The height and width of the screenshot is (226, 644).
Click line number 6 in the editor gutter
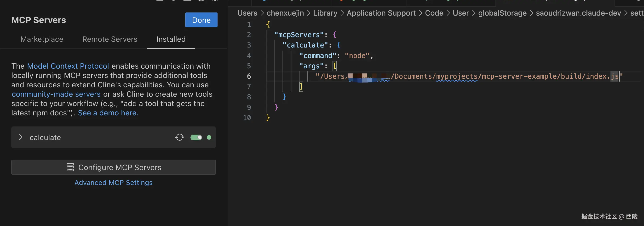coord(249,76)
